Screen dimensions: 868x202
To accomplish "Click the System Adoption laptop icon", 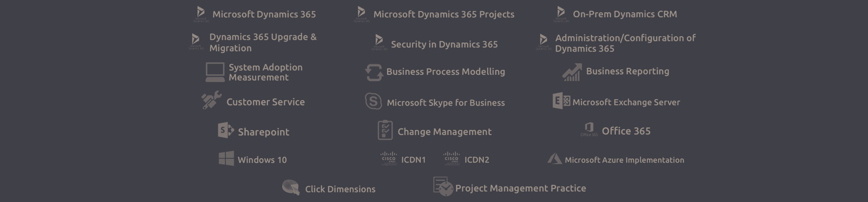I will coord(215,72).
